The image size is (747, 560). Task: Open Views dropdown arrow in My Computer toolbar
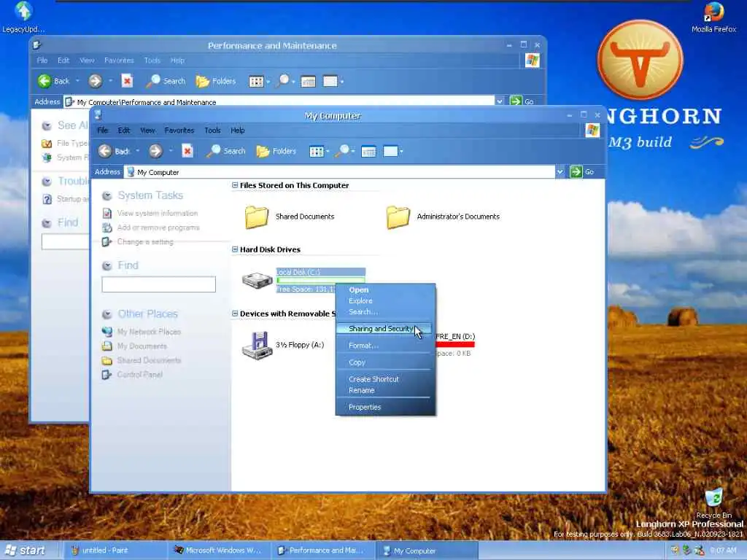click(x=328, y=152)
